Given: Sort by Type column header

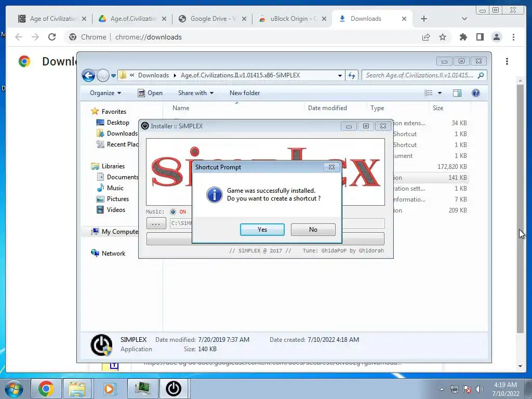Looking at the screenshot, I should 377,108.
